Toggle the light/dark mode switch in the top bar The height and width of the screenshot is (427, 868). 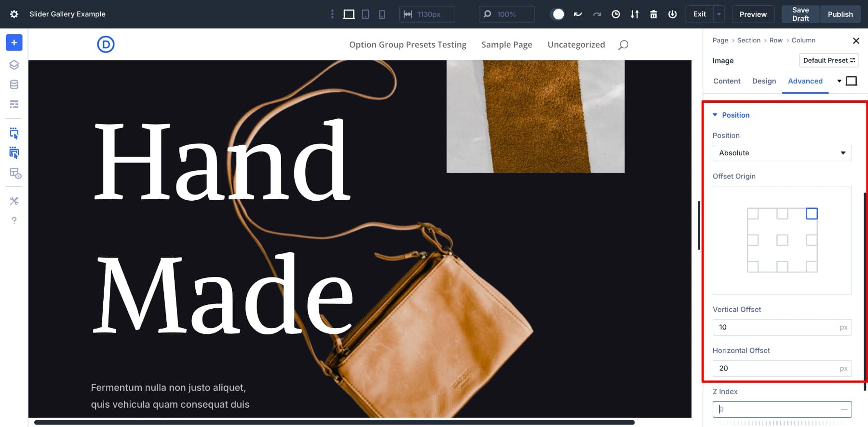(x=558, y=14)
